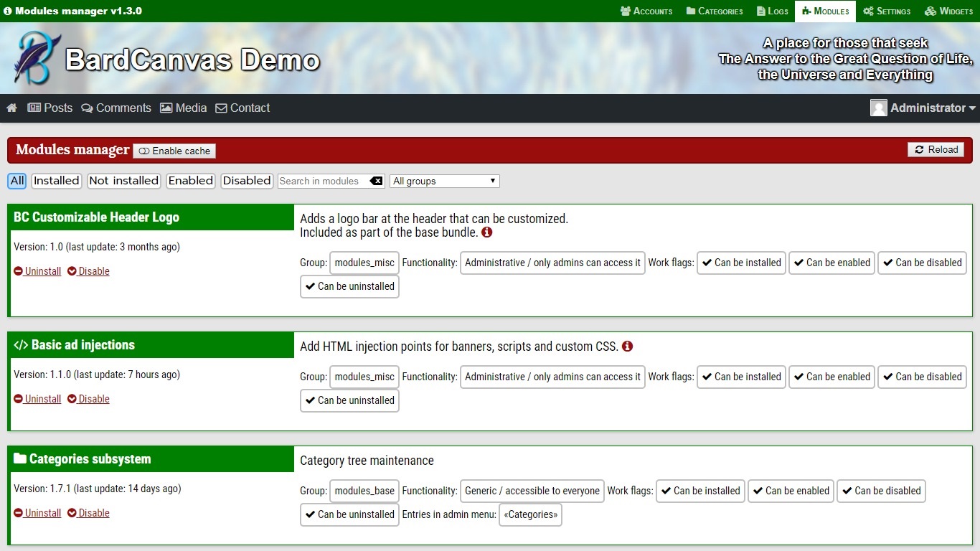This screenshot has width=980, height=551.
Task: Disable Basic ad injections module
Action: point(88,399)
